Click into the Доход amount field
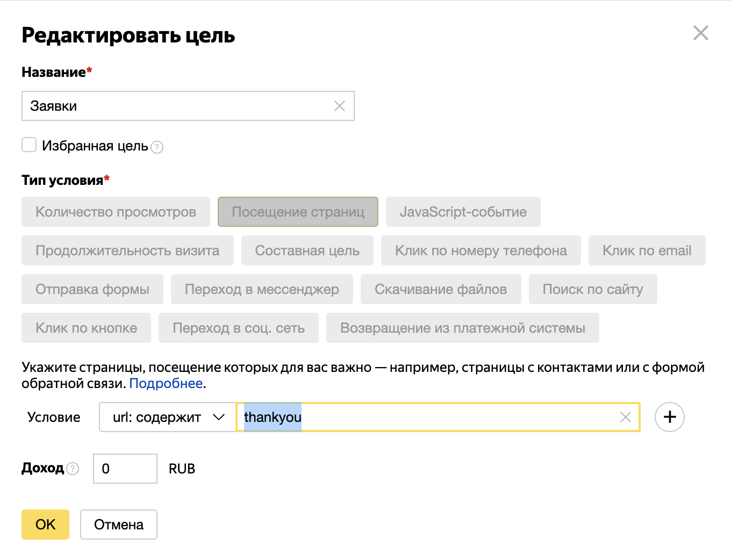731x560 pixels. pos(125,469)
